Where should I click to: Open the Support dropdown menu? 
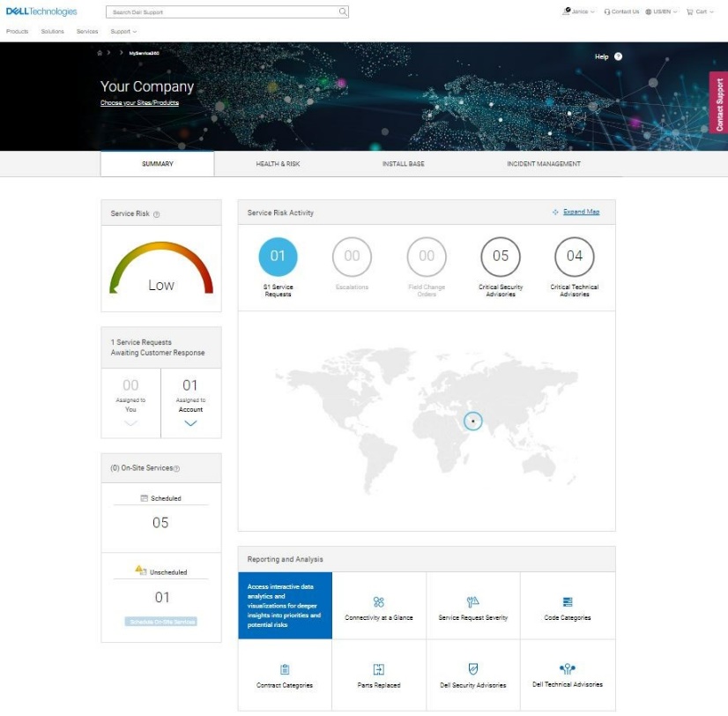(123, 32)
